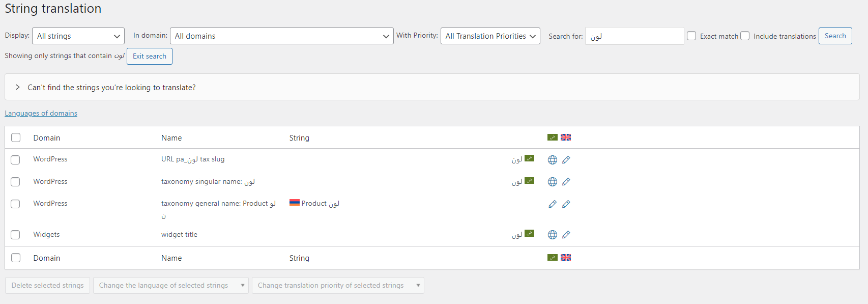Screen dimensions: 868x304
Task: Click the Search button
Action: (835, 36)
